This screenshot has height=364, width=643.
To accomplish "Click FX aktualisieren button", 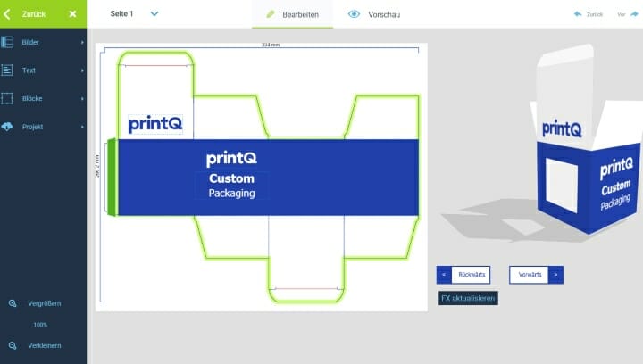I will click(468, 298).
